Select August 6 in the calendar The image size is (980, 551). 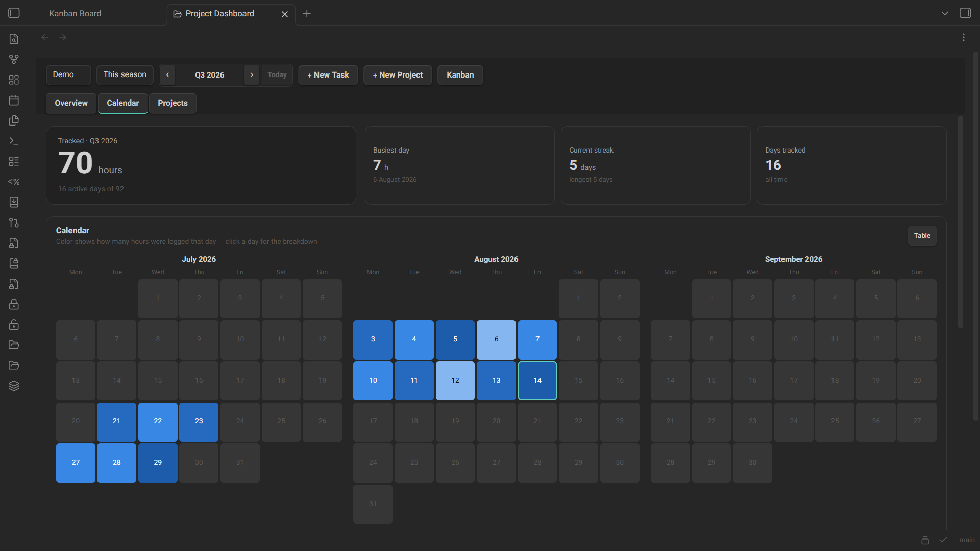tap(496, 339)
